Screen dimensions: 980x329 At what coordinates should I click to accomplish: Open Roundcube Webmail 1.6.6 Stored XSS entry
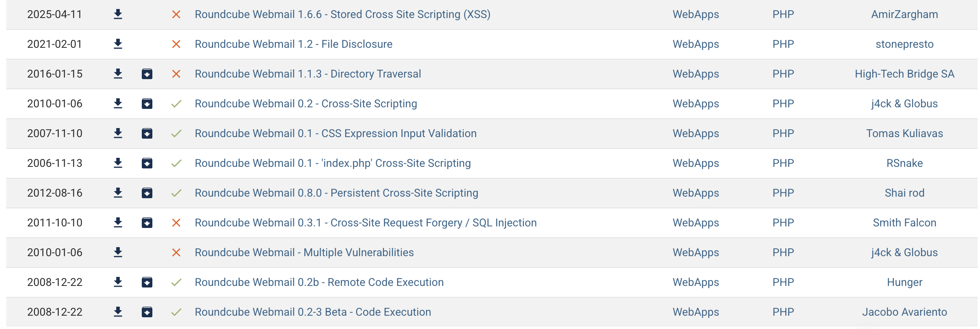click(342, 14)
